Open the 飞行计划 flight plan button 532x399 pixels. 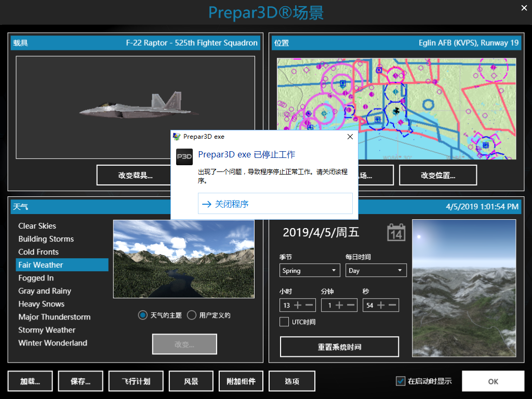136,381
